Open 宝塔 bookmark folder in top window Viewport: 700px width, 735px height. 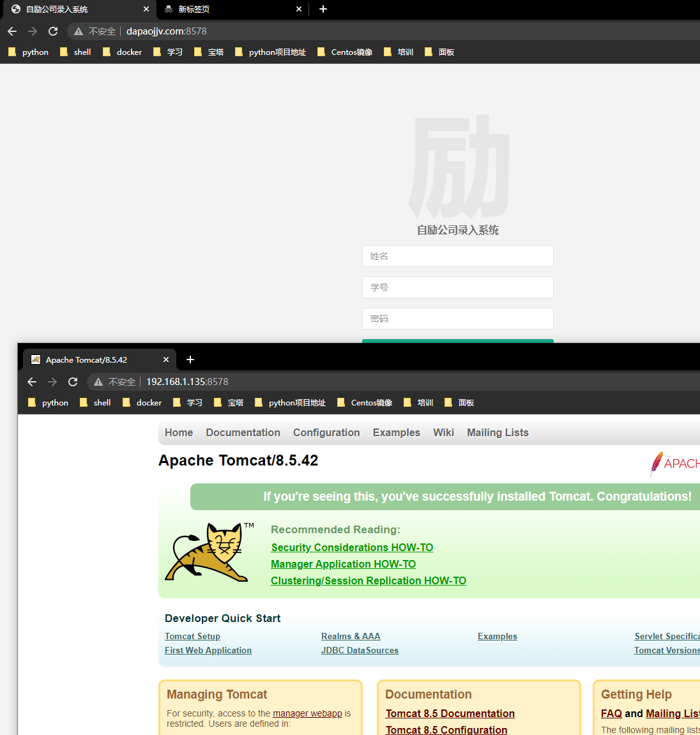(x=209, y=52)
